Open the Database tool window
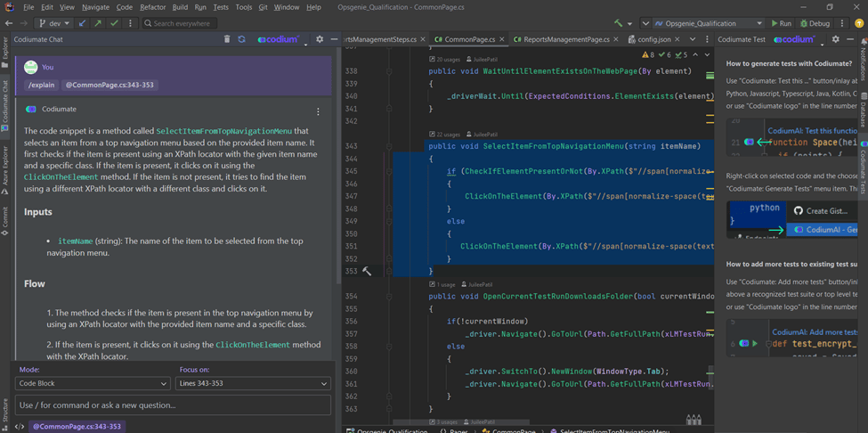 click(x=863, y=110)
